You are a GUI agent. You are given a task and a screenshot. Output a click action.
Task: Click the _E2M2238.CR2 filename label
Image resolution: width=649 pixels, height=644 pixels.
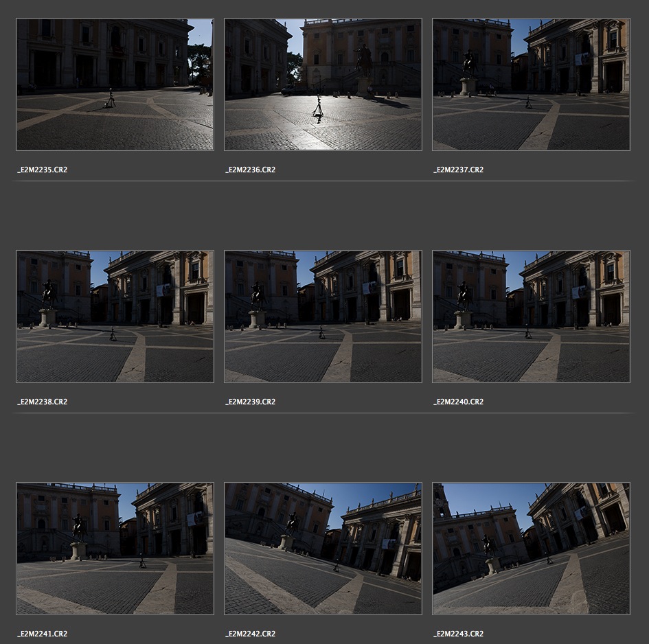tap(43, 402)
